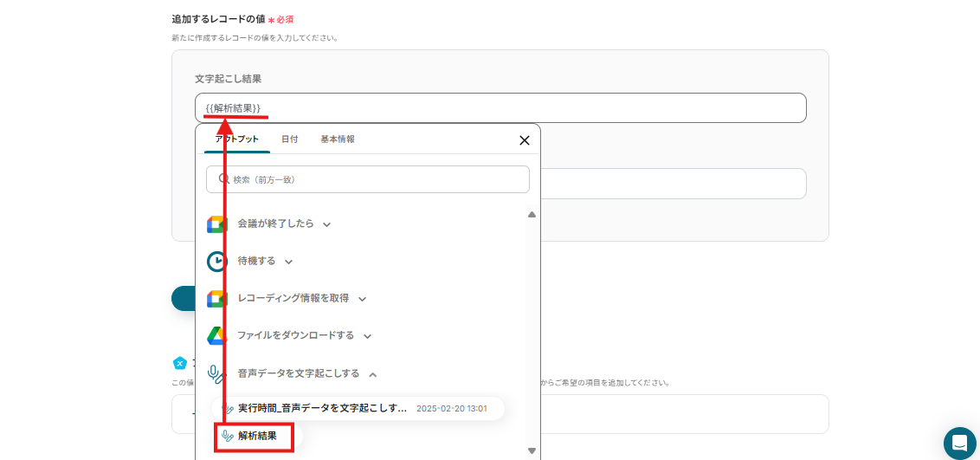Click the clock icon beside 待機する
The width and height of the screenshot is (980, 460).
click(x=217, y=262)
